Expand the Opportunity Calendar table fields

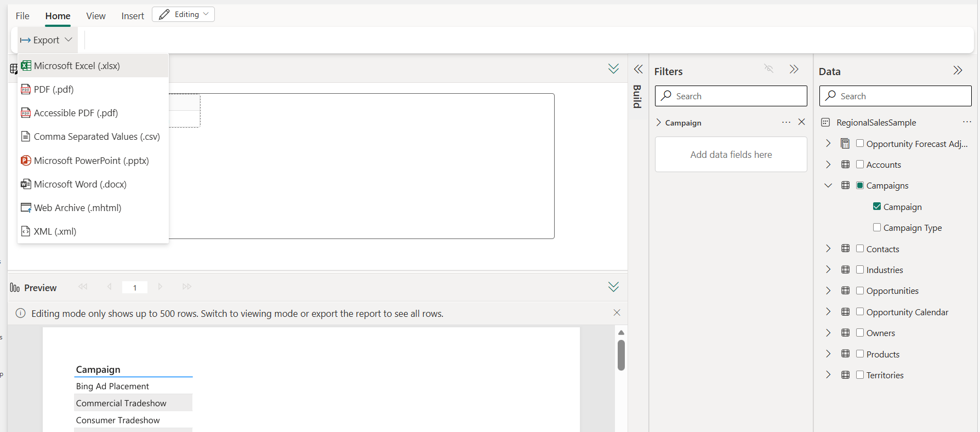(x=828, y=311)
